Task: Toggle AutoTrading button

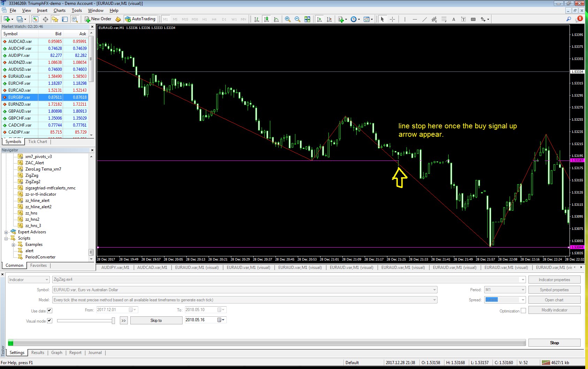Action: click(140, 19)
